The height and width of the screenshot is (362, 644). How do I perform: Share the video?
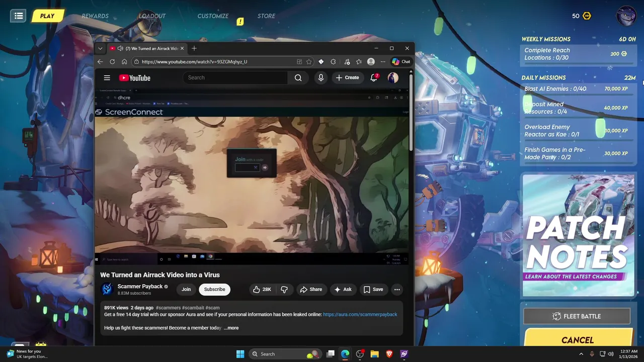click(x=311, y=289)
